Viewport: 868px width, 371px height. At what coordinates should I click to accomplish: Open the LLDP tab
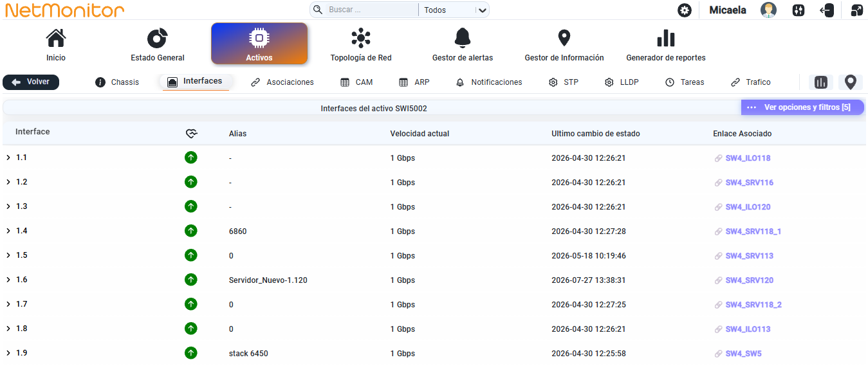point(622,82)
